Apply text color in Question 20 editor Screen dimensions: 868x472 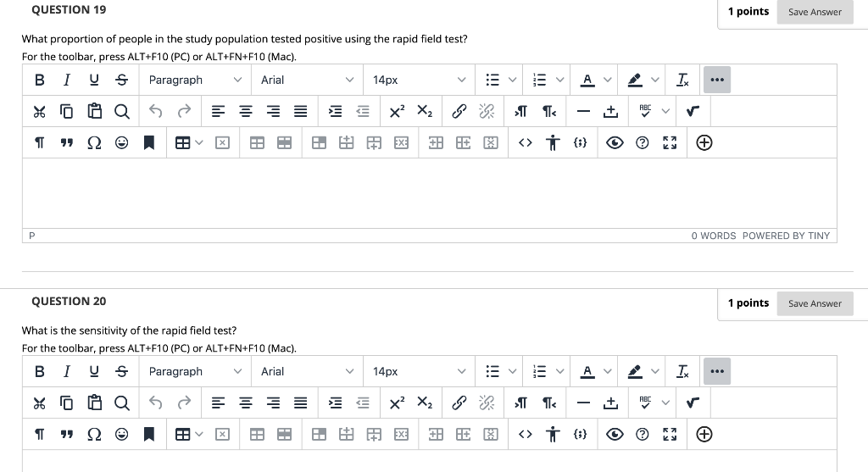pyautogui.click(x=587, y=371)
